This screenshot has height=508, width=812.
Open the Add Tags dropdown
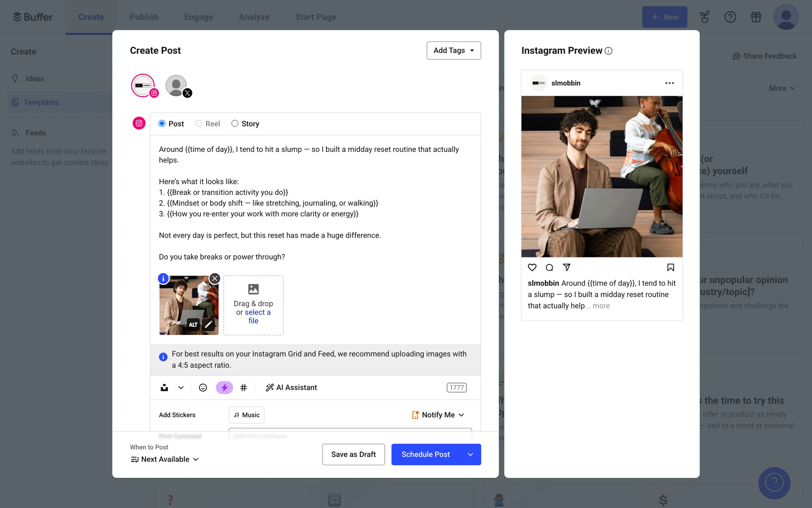453,50
